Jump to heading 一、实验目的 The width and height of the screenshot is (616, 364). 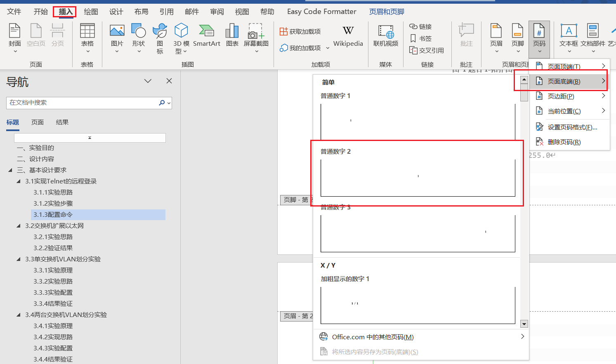click(x=35, y=148)
